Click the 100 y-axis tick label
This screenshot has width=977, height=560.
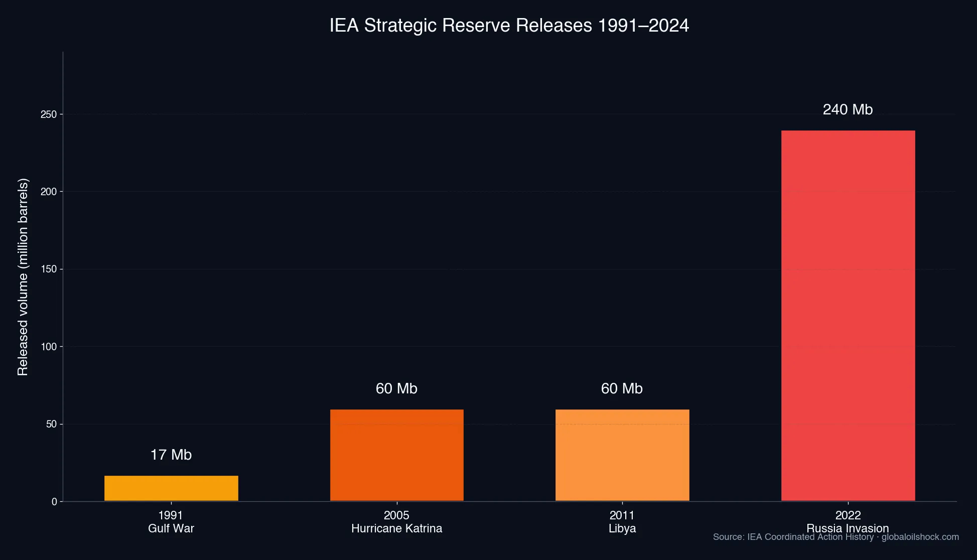[49, 347]
